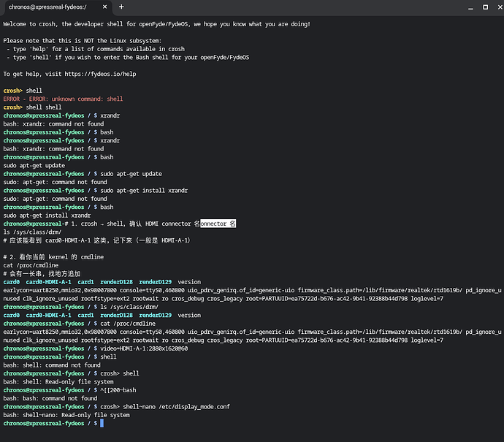The image size is (504, 442).
Task: Click the '^[[200~bash' command text
Action: coord(118,390)
